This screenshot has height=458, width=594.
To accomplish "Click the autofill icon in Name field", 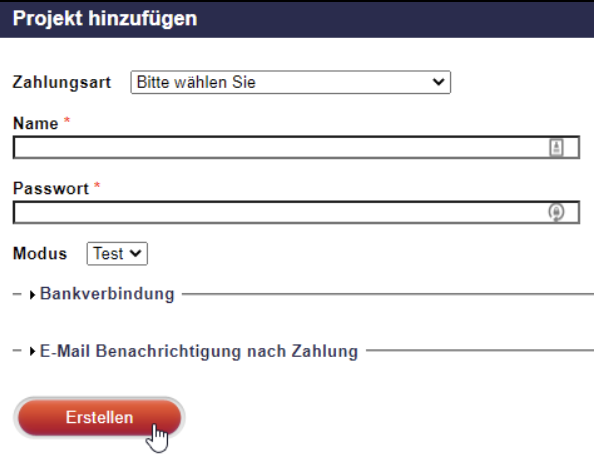I will pyautogui.click(x=556, y=147).
